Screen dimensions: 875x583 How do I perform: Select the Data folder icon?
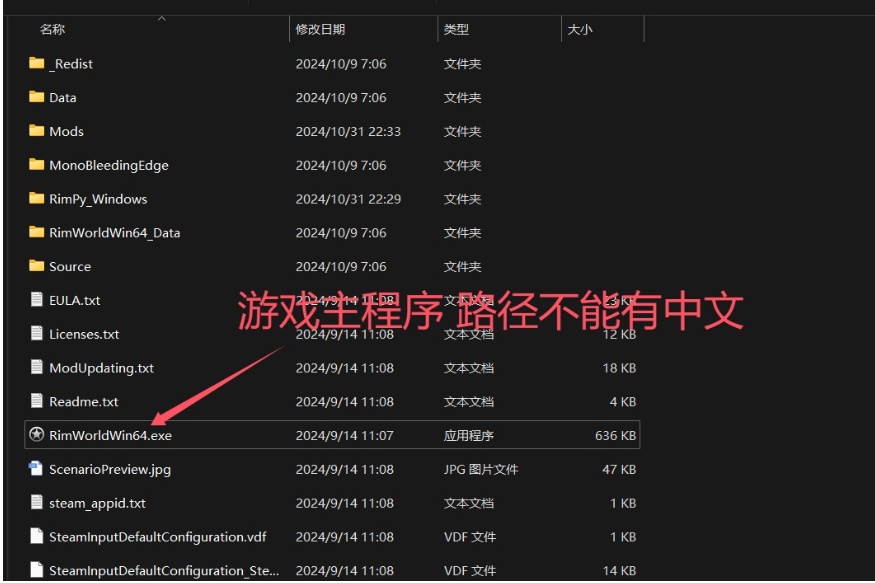point(36,97)
